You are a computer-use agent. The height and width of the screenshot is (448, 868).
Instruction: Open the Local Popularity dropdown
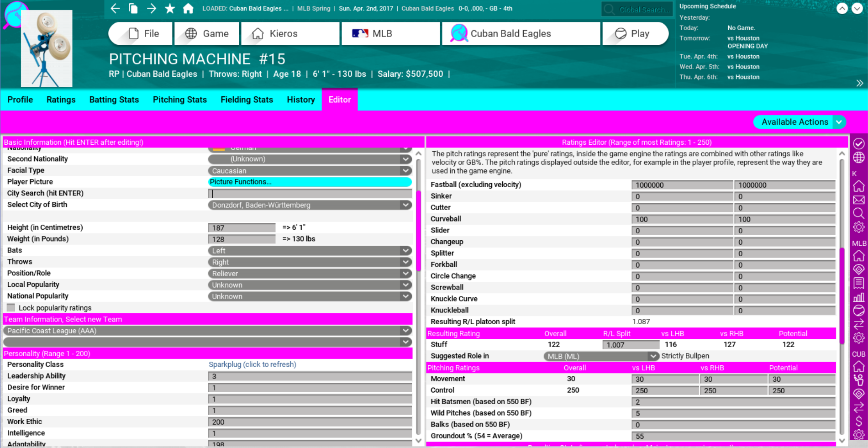point(310,285)
